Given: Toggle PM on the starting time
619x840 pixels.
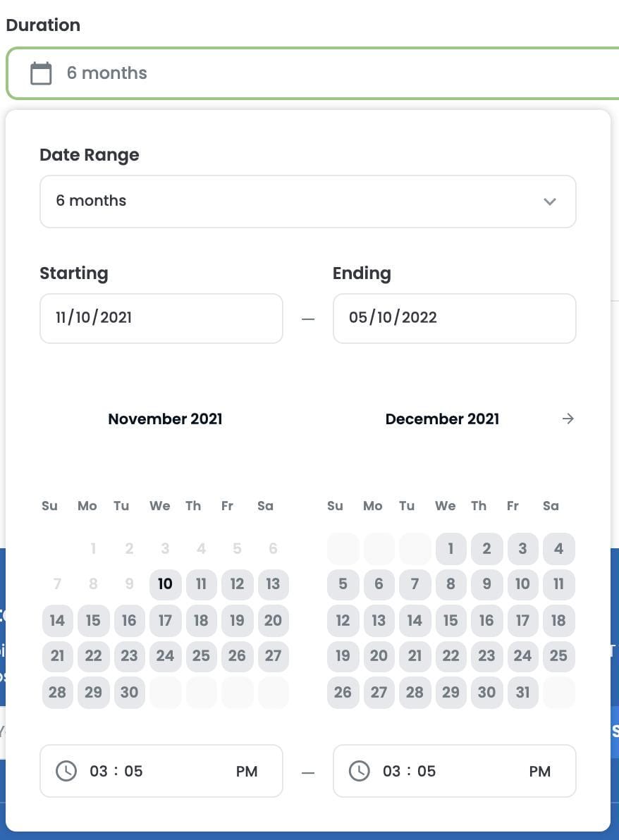Looking at the screenshot, I should click(x=247, y=771).
